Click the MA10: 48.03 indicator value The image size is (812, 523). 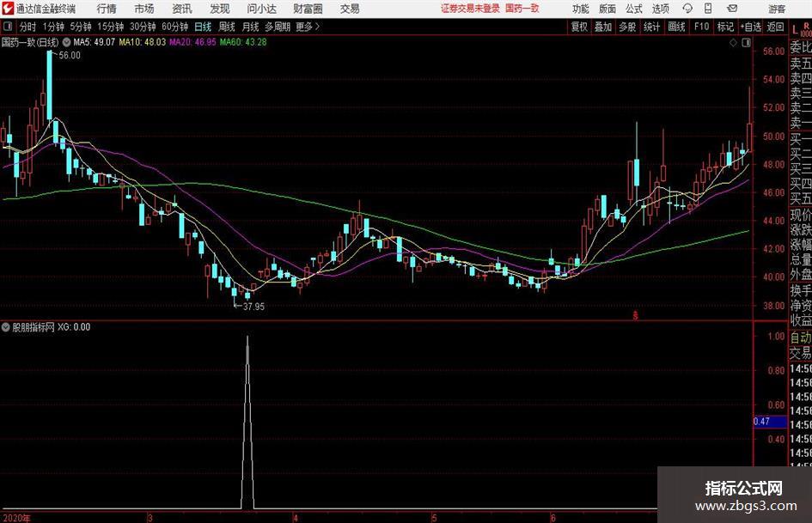[x=143, y=42]
